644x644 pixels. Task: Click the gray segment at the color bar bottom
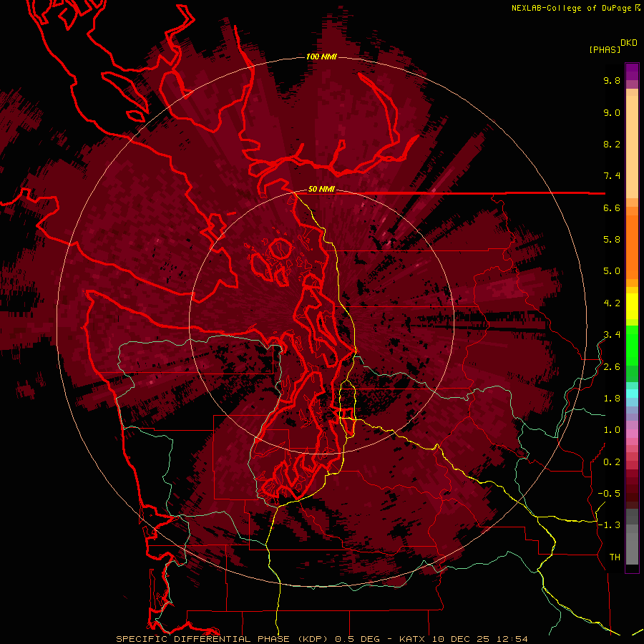(x=632, y=548)
